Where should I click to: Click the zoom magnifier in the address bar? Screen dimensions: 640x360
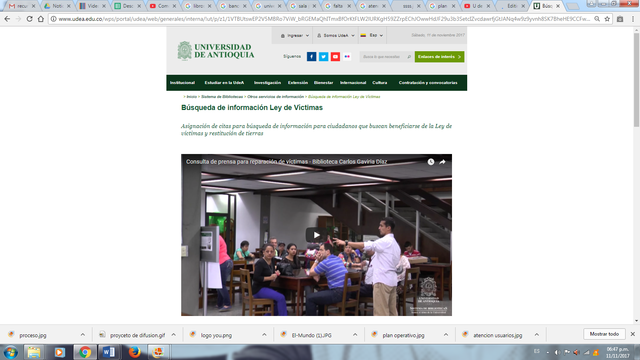pyautogui.click(x=597, y=19)
